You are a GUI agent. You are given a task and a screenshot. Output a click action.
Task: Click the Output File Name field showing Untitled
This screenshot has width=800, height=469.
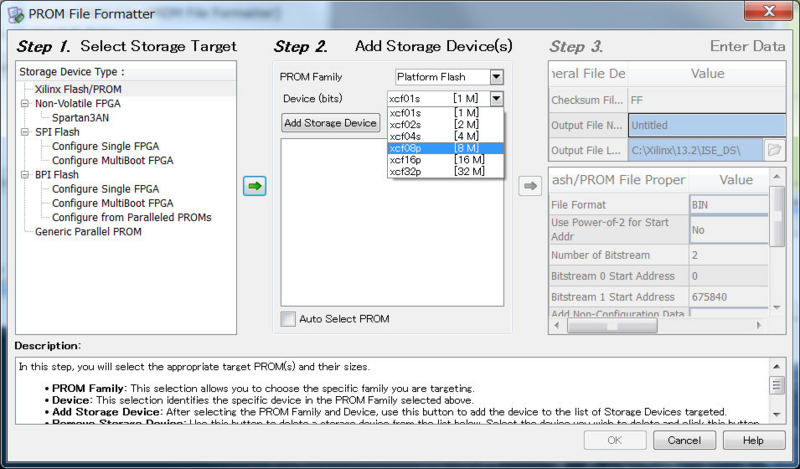(x=707, y=125)
